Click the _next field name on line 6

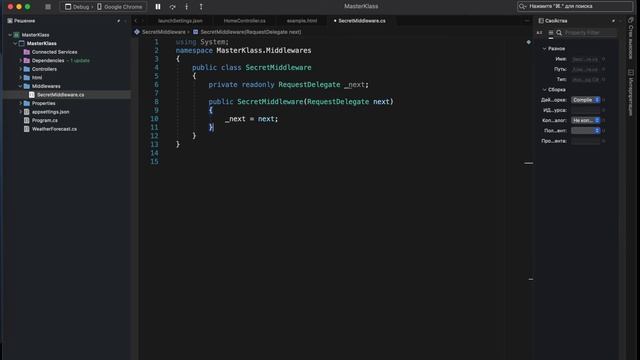tap(354, 84)
